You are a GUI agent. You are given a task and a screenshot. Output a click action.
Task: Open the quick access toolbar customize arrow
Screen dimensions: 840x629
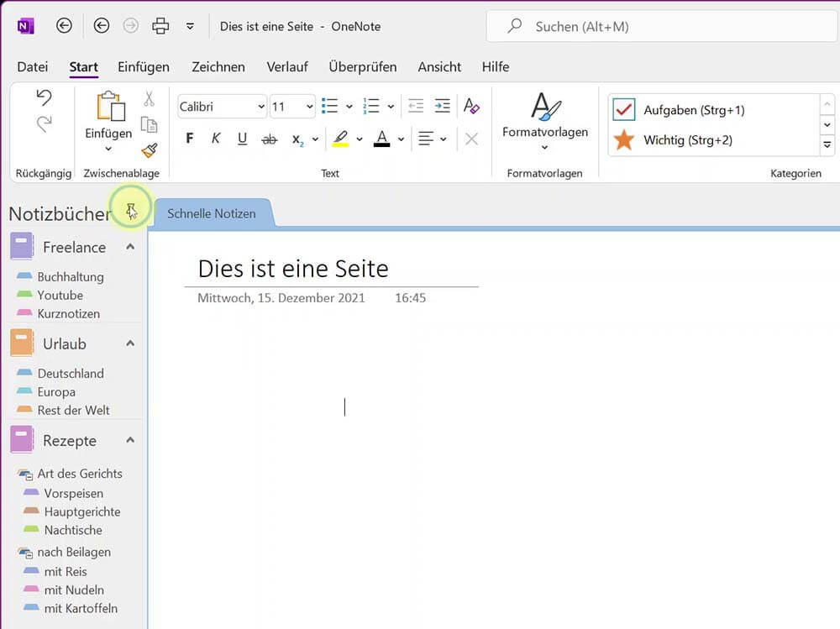coord(190,26)
